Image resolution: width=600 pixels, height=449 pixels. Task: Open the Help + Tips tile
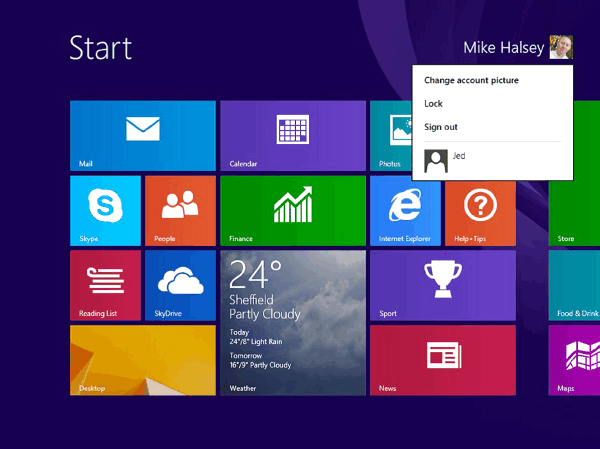pyautogui.click(x=479, y=210)
